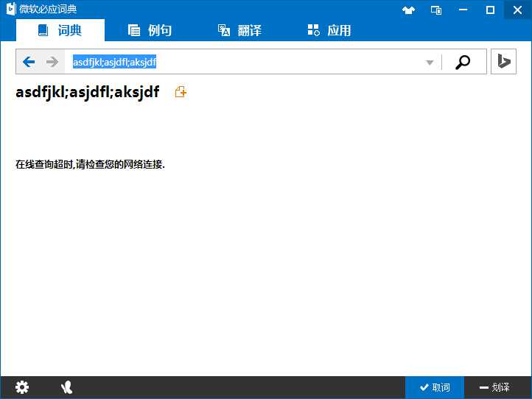The width and height of the screenshot is (532, 399).
Task: Minimize the dictionary window
Action: click(463, 10)
